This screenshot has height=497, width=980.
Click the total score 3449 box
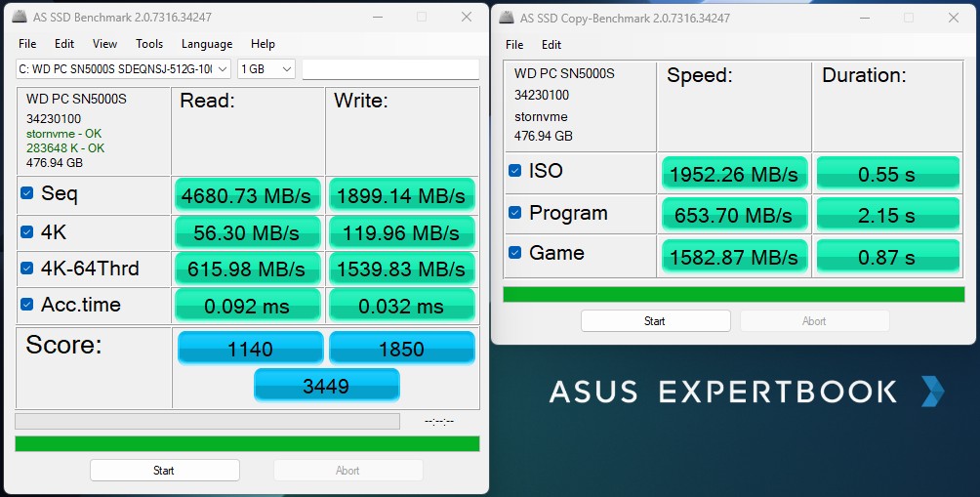tap(326, 387)
